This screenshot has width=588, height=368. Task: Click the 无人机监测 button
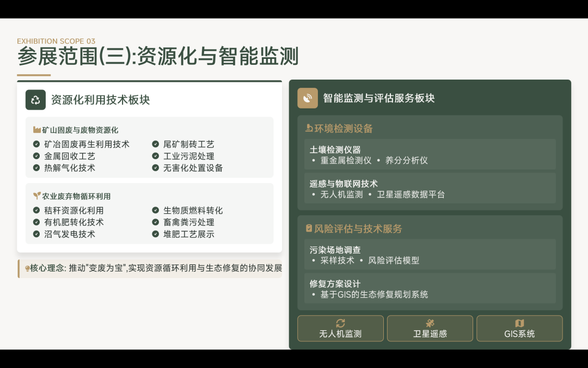click(x=340, y=328)
